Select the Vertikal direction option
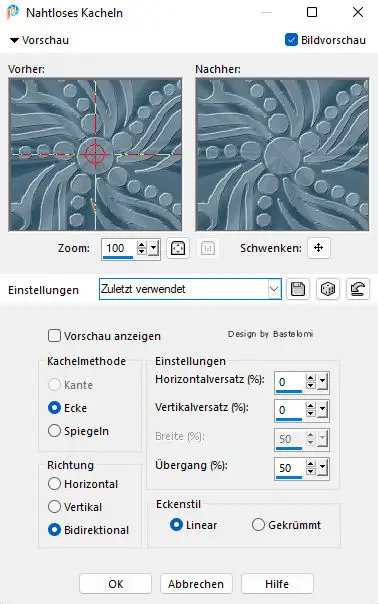This screenshot has height=604, width=378. coord(54,507)
